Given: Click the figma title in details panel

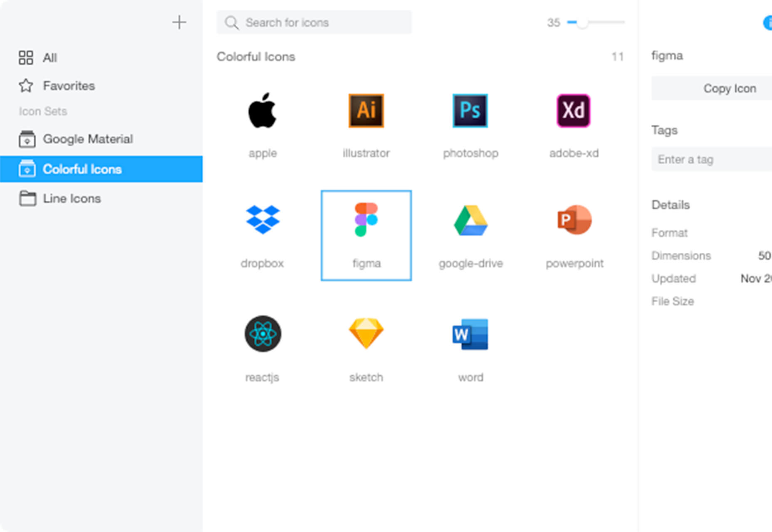Looking at the screenshot, I should coord(667,56).
